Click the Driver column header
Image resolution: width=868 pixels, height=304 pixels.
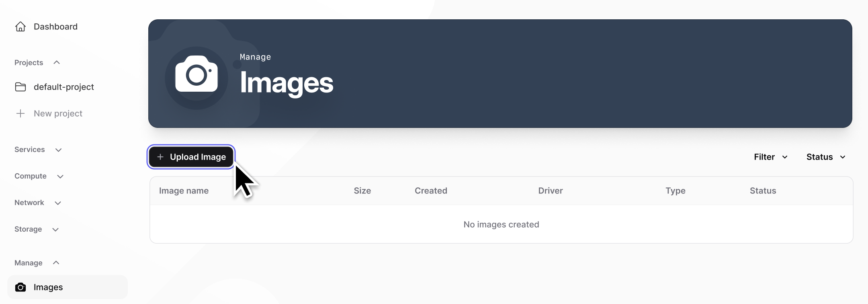551,191
